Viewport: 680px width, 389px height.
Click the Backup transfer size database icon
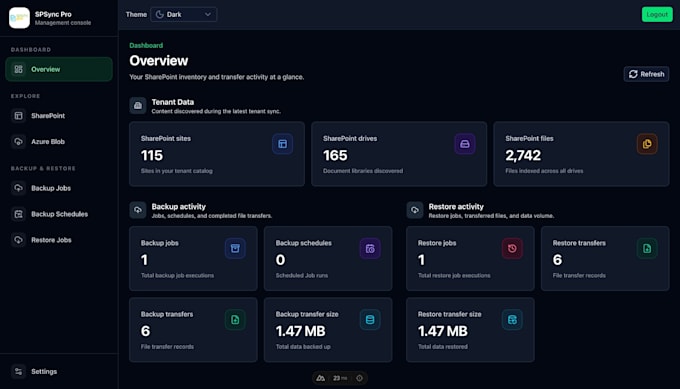pos(370,320)
